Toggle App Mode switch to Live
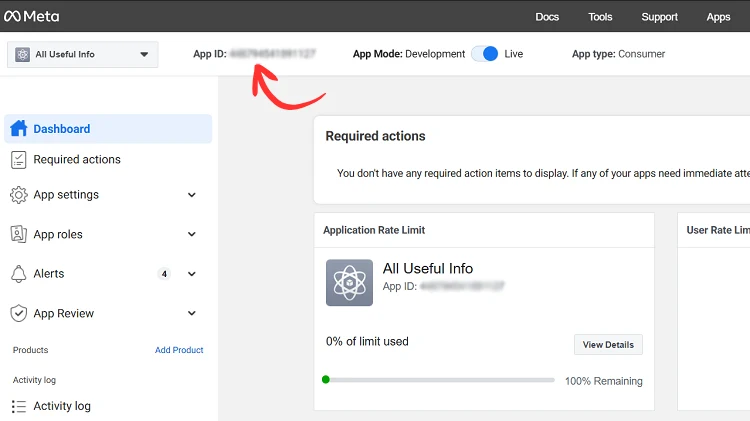The width and height of the screenshot is (750, 421). 485,54
